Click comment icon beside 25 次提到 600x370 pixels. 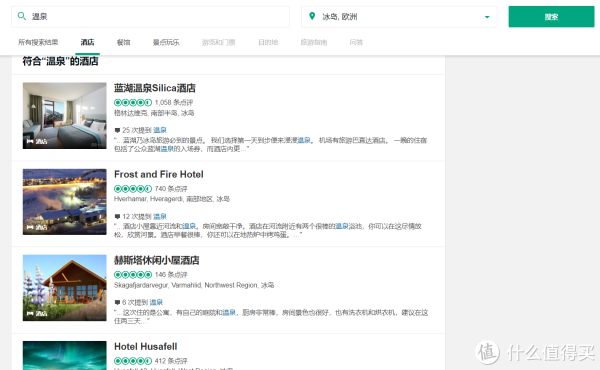click(x=117, y=130)
